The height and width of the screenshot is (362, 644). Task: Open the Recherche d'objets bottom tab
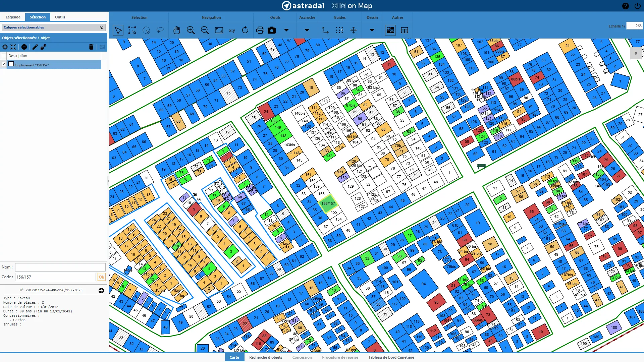click(265, 357)
